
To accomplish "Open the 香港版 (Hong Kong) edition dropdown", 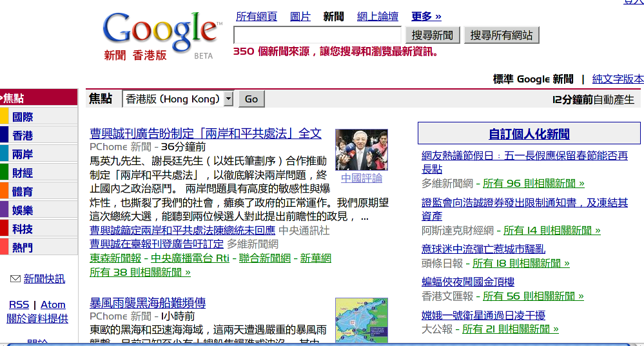I will point(178,99).
